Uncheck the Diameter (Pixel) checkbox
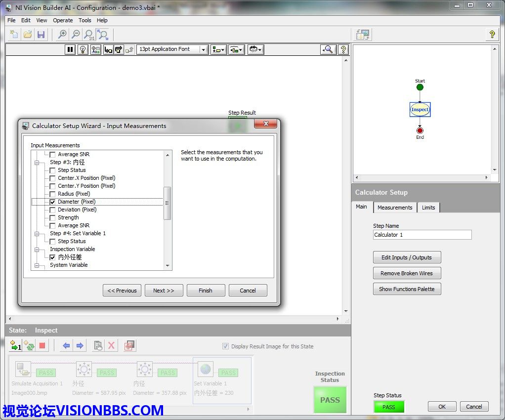The image size is (505, 420). [52, 202]
